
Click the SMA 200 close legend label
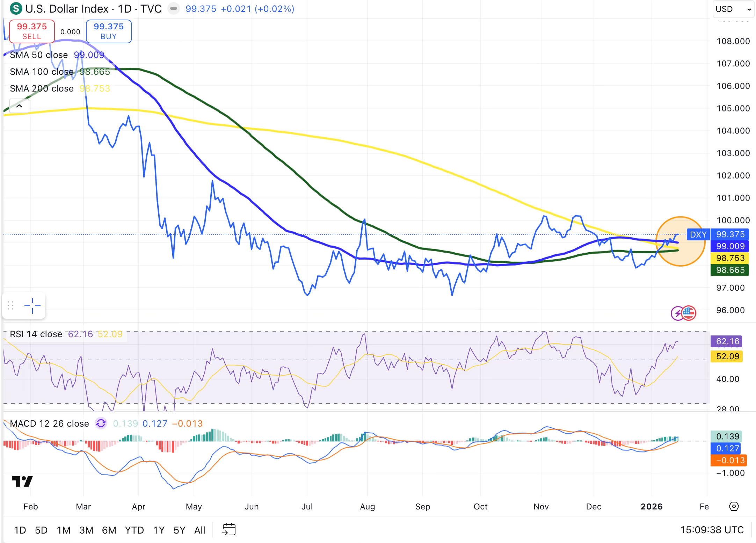(42, 88)
